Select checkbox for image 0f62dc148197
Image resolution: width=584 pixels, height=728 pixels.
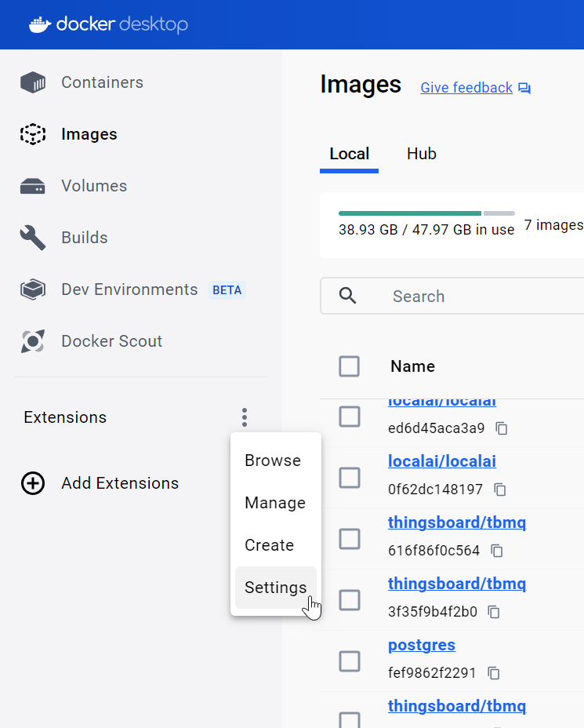pos(350,478)
